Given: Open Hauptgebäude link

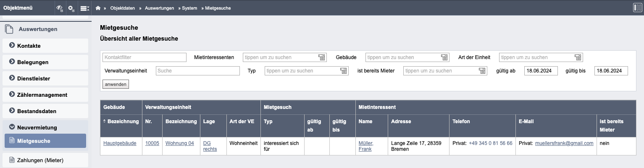Looking at the screenshot, I should 120,143.
